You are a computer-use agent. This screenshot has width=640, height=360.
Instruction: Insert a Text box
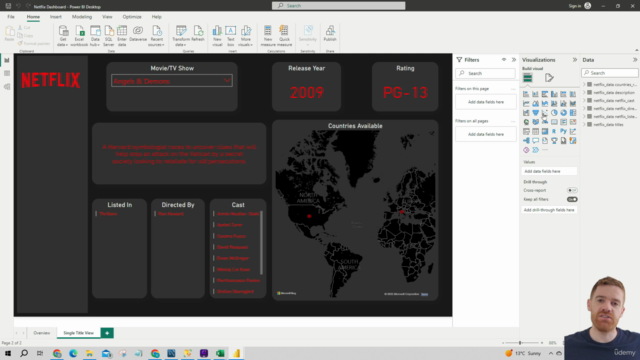231,36
